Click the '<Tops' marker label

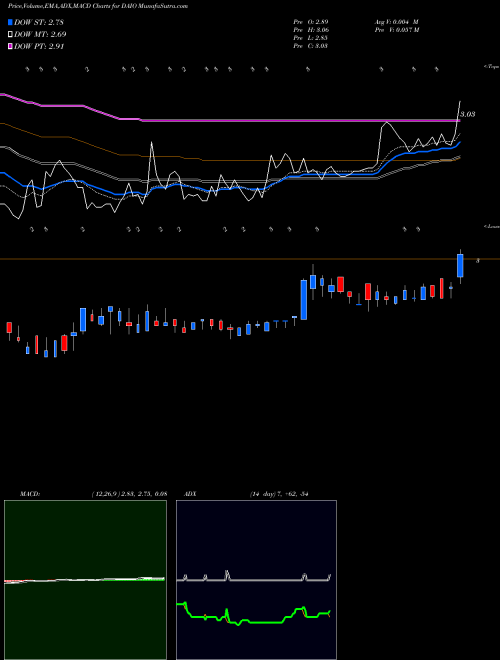[x=491, y=67]
